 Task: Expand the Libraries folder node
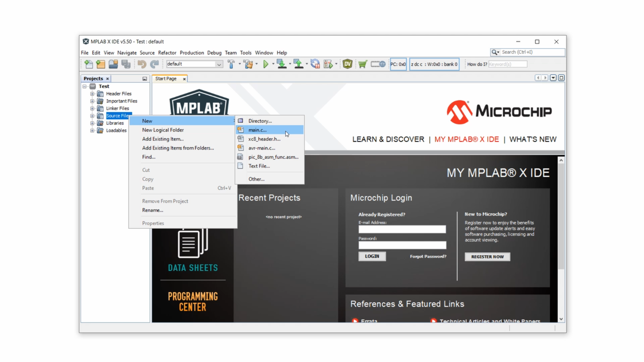click(x=92, y=123)
